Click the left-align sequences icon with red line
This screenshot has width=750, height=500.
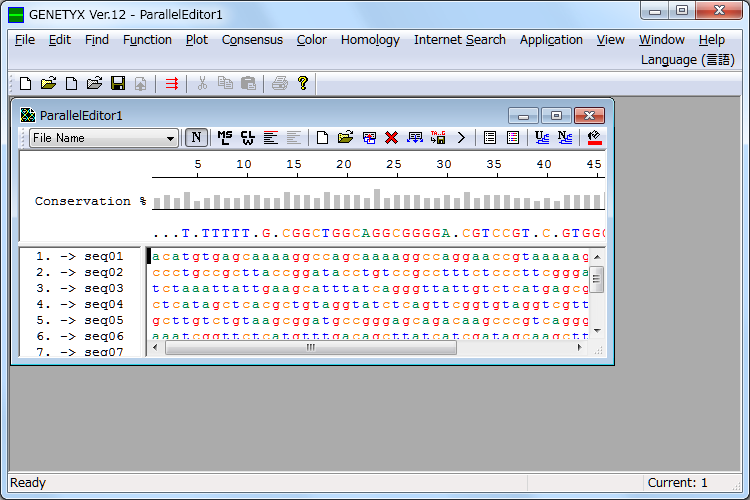271,138
